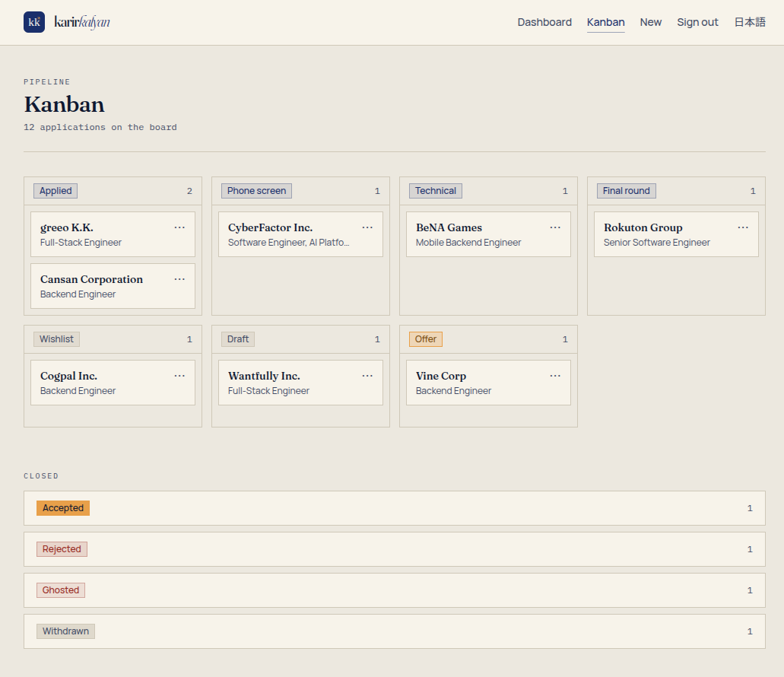Expand the Rejected closed row
Viewport: 784px width, 677px height.
coord(395,549)
